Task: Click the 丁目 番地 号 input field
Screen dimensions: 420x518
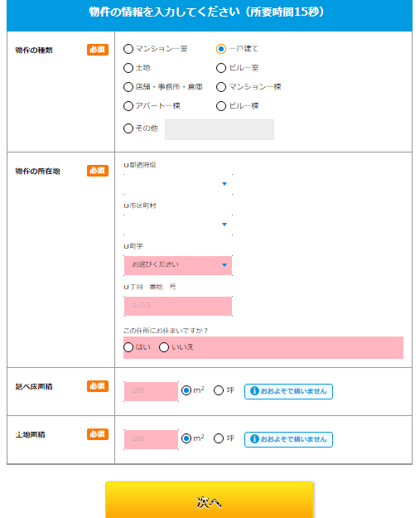Action: 178,306
